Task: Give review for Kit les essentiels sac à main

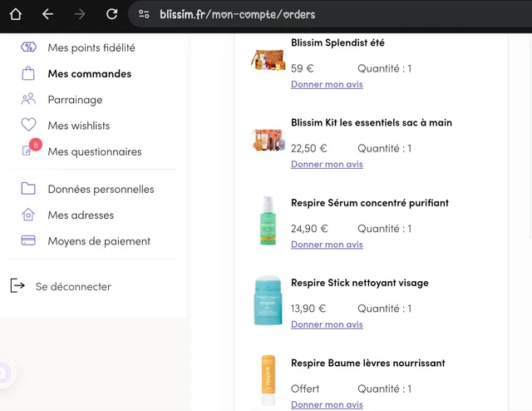Action: 327,165
